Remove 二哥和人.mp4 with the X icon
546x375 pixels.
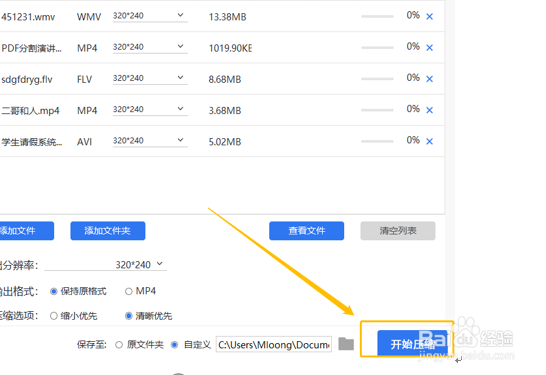(x=429, y=110)
